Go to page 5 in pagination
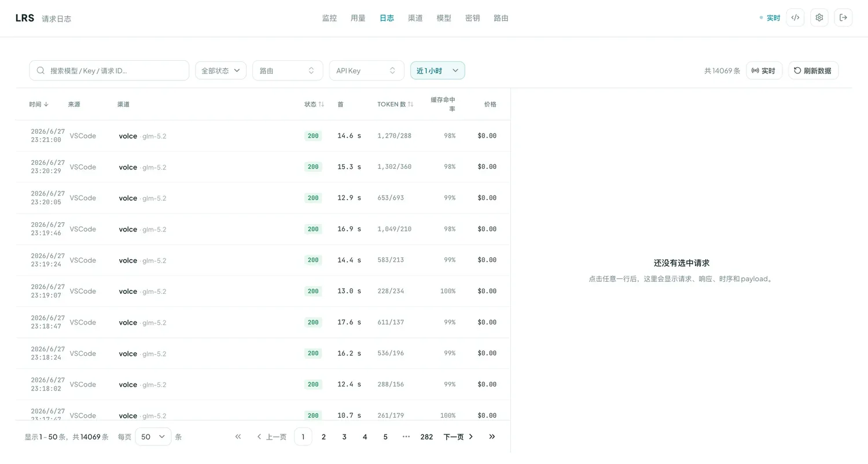868x464 pixels. point(385,437)
